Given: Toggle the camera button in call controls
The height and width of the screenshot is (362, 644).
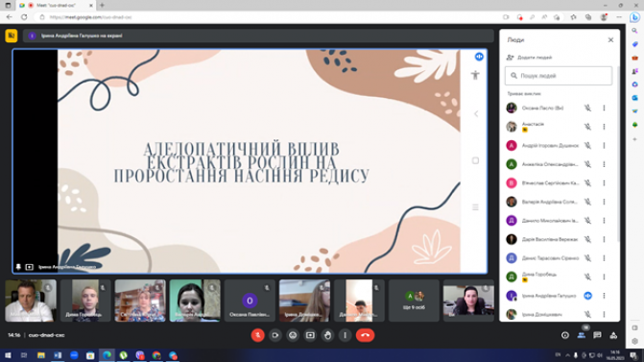Looking at the screenshot, I should coord(275,335).
